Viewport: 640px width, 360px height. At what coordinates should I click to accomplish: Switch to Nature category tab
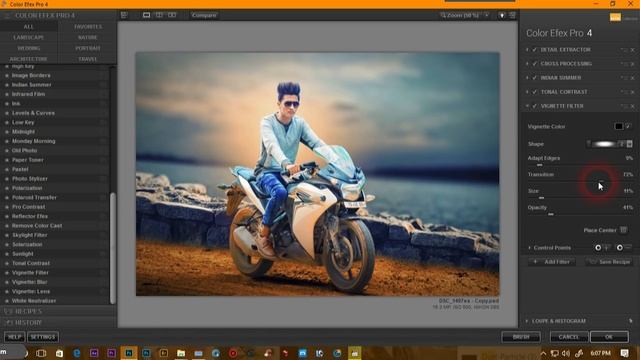[88, 37]
